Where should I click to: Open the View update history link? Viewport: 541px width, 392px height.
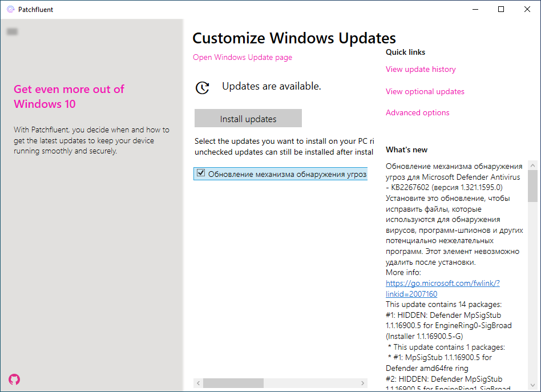421,70
